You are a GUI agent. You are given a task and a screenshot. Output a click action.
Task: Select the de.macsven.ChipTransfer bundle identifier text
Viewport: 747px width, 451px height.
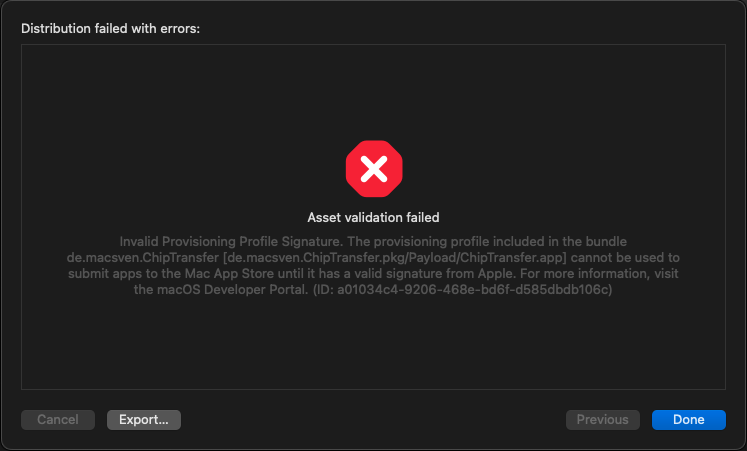point(142,258)
